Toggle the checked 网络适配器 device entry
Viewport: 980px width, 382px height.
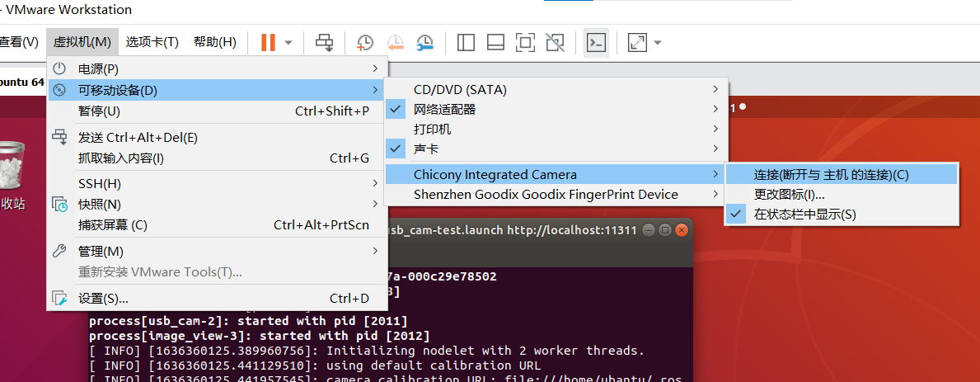556,110
